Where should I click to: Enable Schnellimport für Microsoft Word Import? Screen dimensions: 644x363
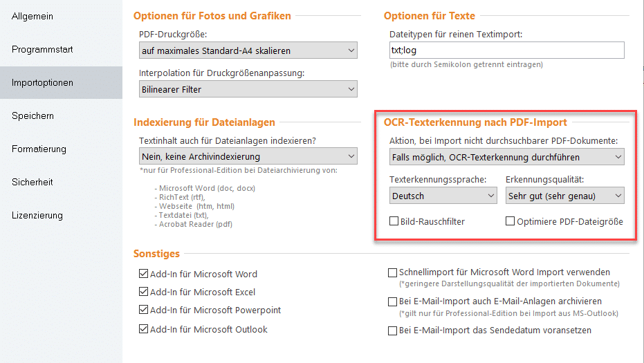393,273
